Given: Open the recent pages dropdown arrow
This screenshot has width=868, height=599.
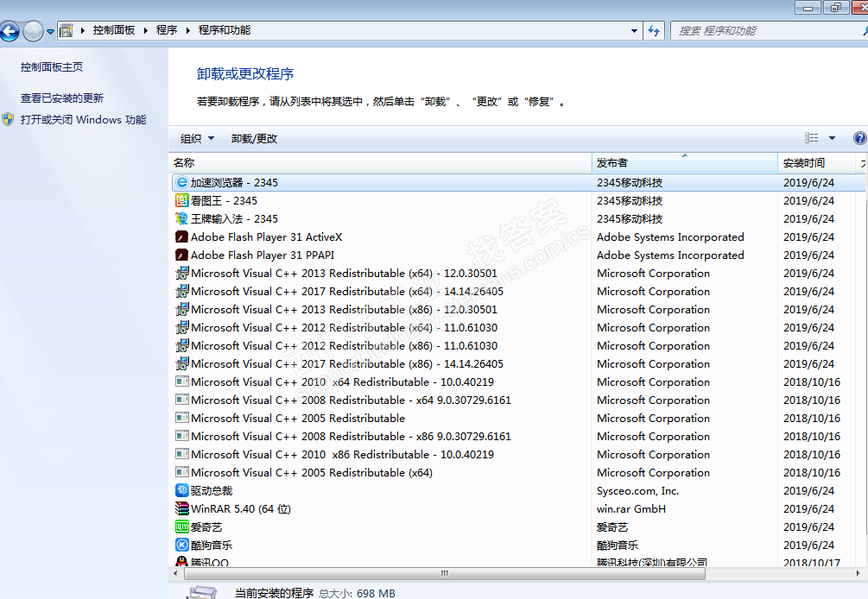Looking at the screenshot, I should pos(50,32).
